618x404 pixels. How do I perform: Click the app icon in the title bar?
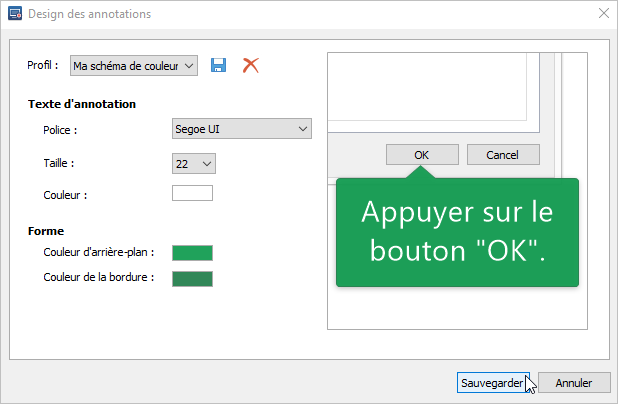[x=14, y=14]
